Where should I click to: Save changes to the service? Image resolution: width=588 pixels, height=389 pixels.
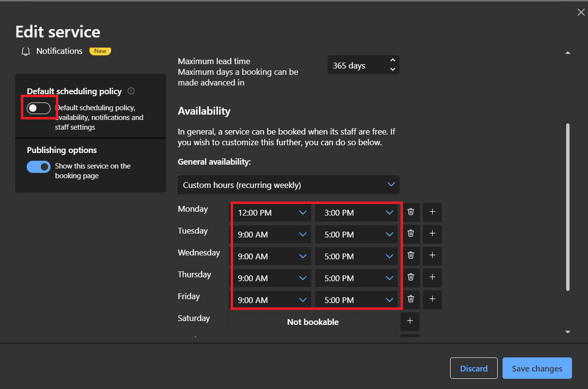coord(537,368)
